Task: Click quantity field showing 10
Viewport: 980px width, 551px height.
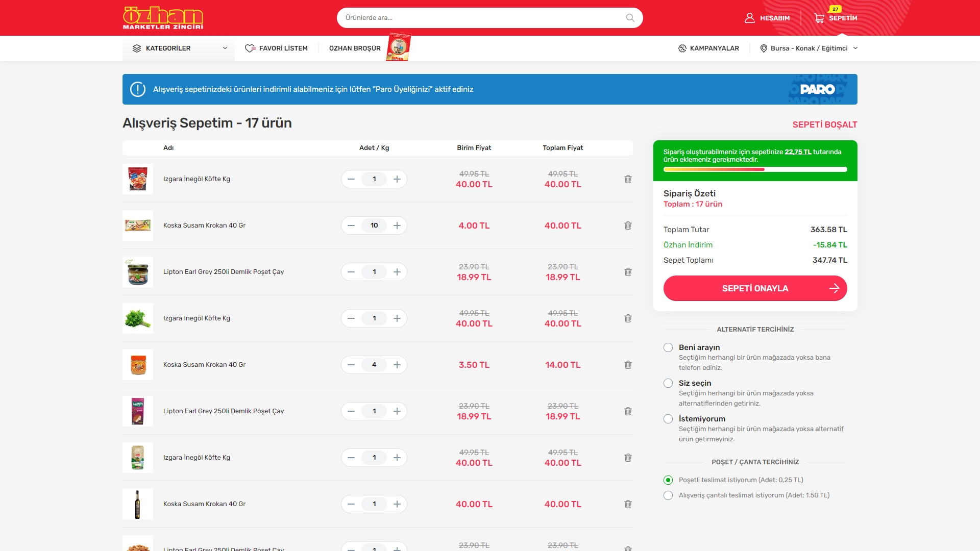Action: click(x=374, y=226)
